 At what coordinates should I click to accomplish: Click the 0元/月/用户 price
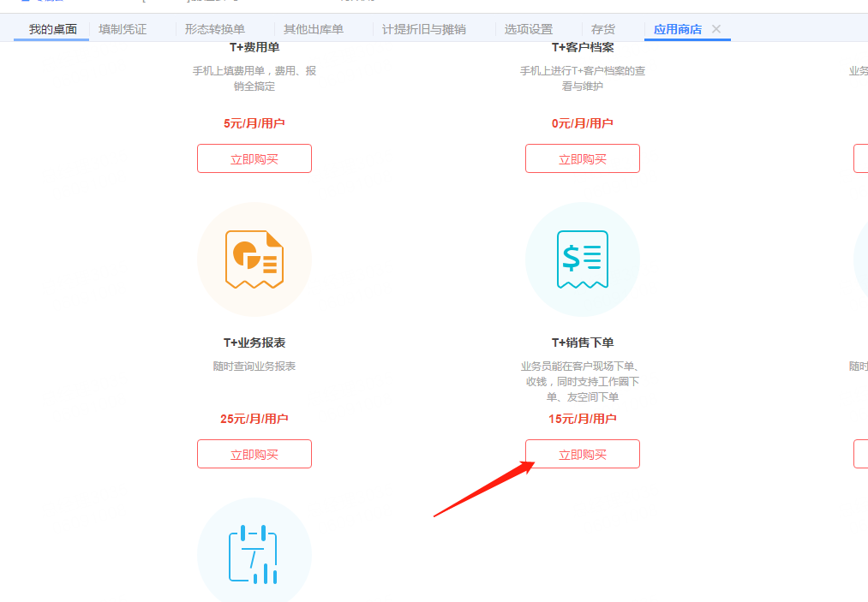[583, 123]
